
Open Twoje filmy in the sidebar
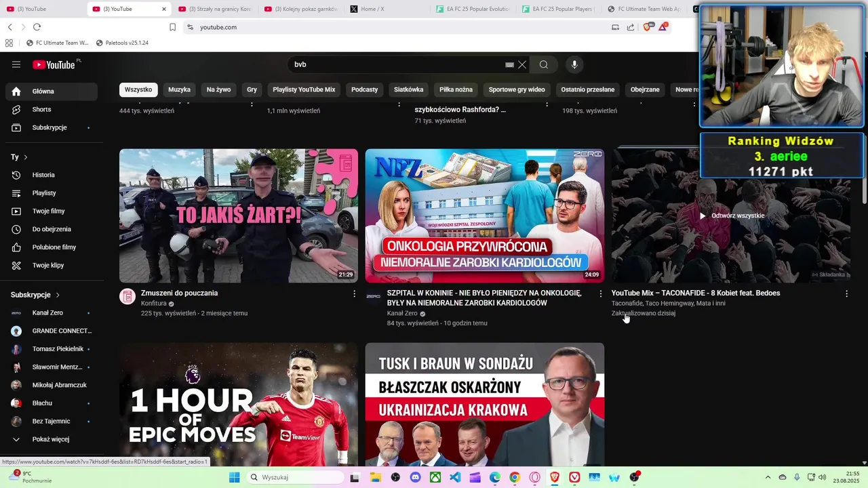tap(52, 211)
